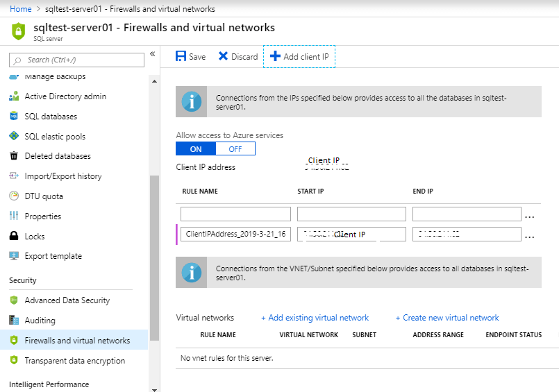Click the info icon in the top banner

192,102
